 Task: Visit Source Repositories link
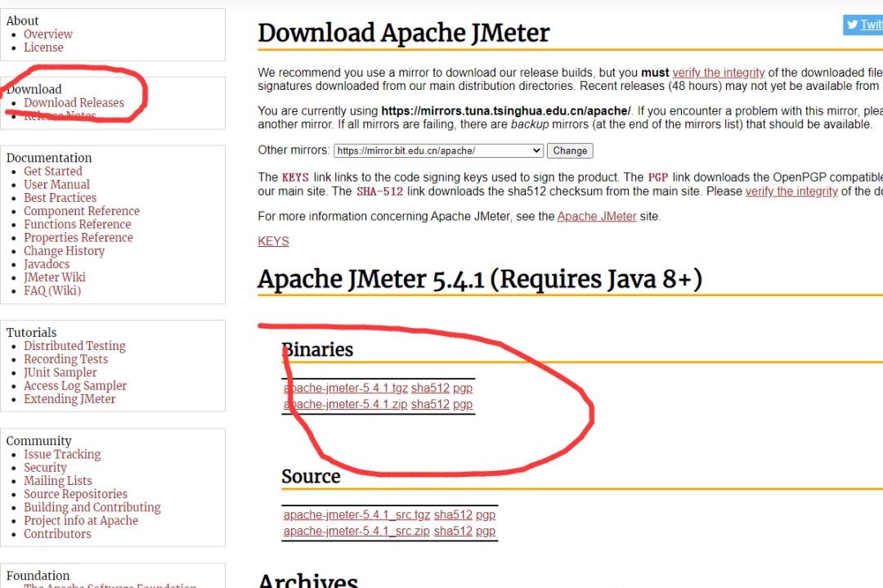click(75, 495)
